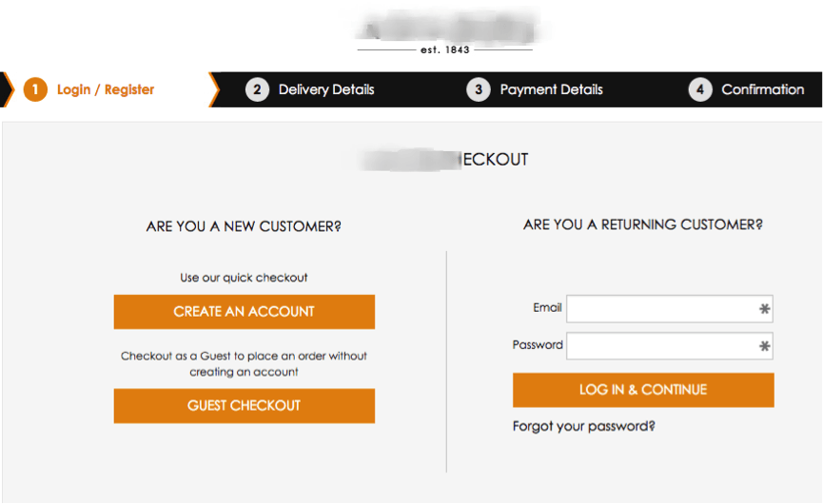
Task: Open the Login / Register step
Action: (105, 89)
